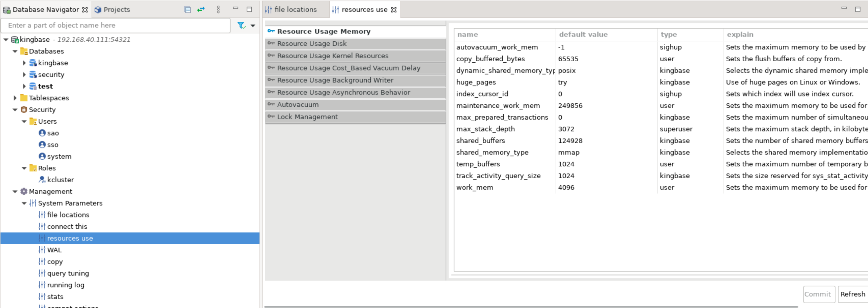This screenshot has width=868, height=308.
Task: Click the Commit button
Action: tap(817, 294)
